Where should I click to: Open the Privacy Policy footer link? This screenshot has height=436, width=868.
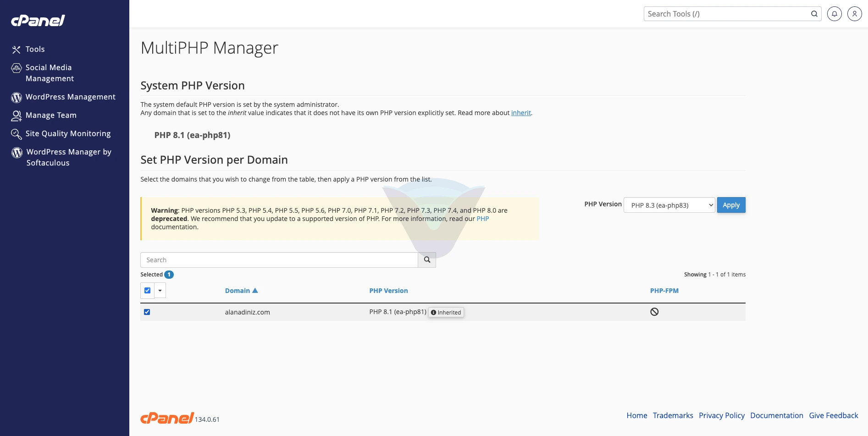722,415
